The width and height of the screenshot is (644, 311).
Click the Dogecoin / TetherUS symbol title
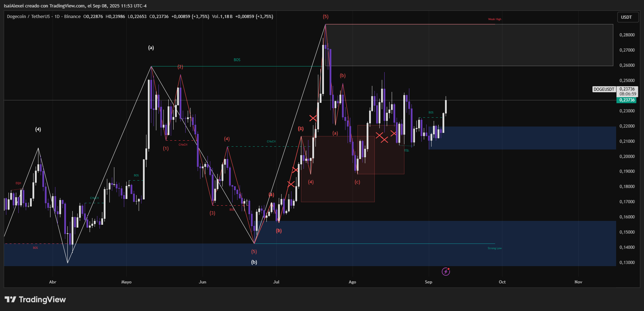point(28,17)
